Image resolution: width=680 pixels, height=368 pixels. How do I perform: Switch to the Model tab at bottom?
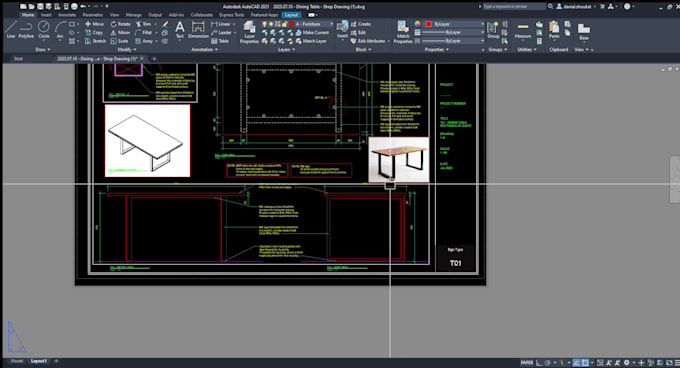(16, 361)
